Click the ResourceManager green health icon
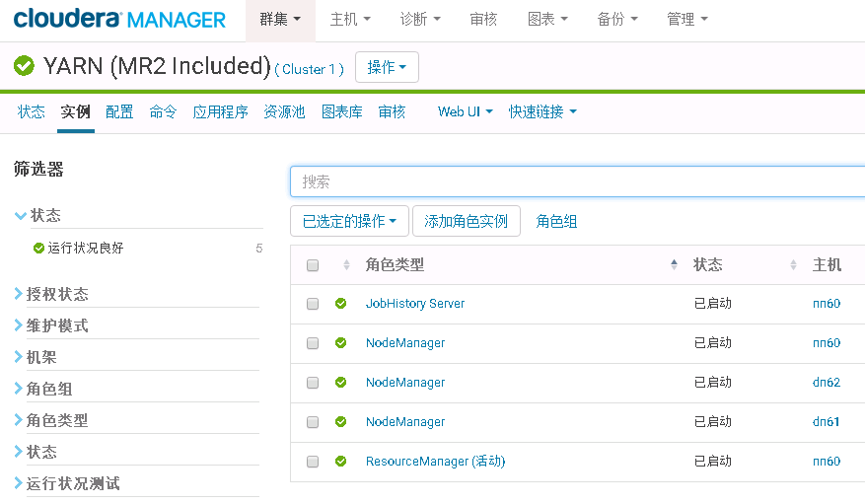 pos(341,461)
